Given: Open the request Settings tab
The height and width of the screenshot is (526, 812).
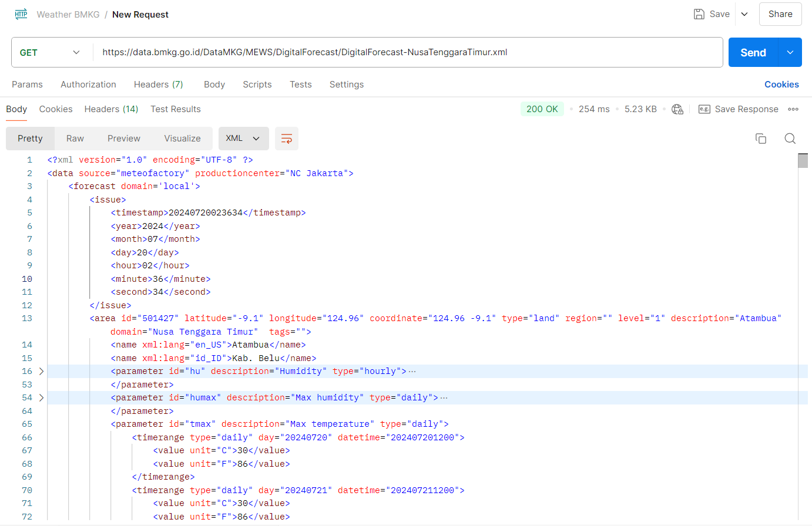Looking at the screenshot, I should tap(347, 85).
